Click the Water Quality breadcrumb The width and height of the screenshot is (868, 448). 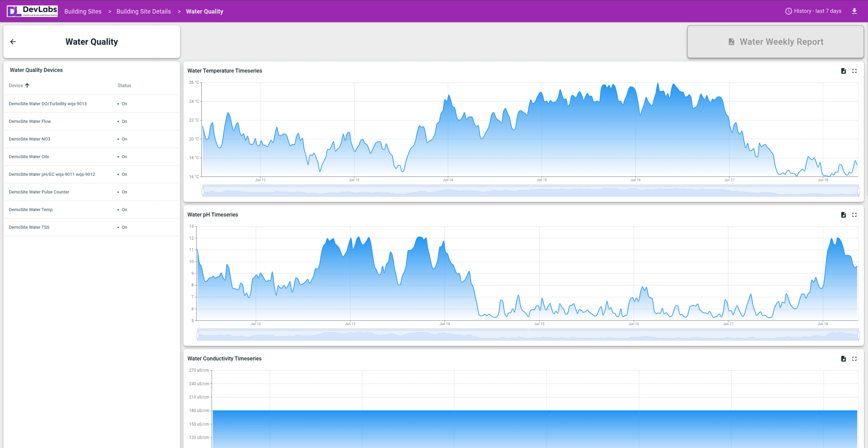[x=205, y=12]
